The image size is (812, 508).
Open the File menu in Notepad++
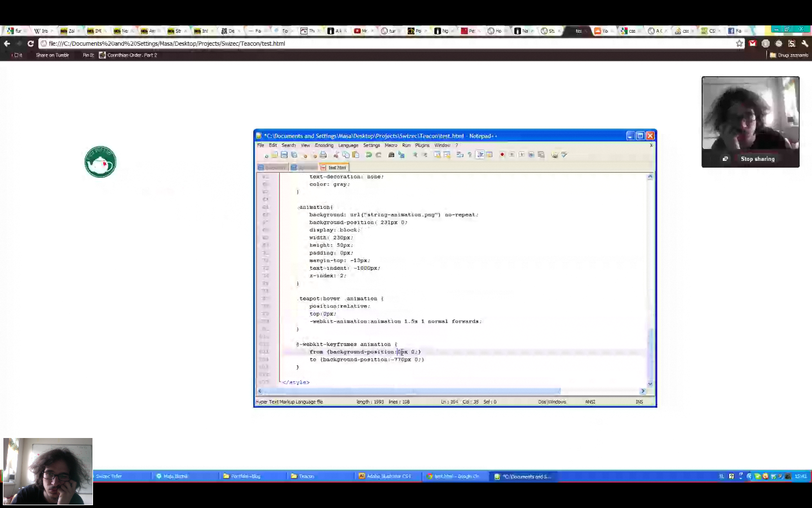coord(261,145)
